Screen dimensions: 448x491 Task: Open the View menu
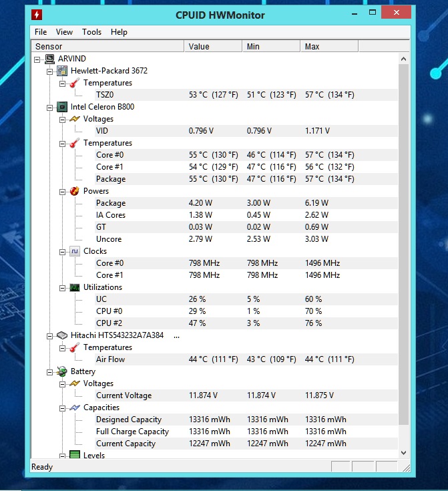click(x=64, y=32)
